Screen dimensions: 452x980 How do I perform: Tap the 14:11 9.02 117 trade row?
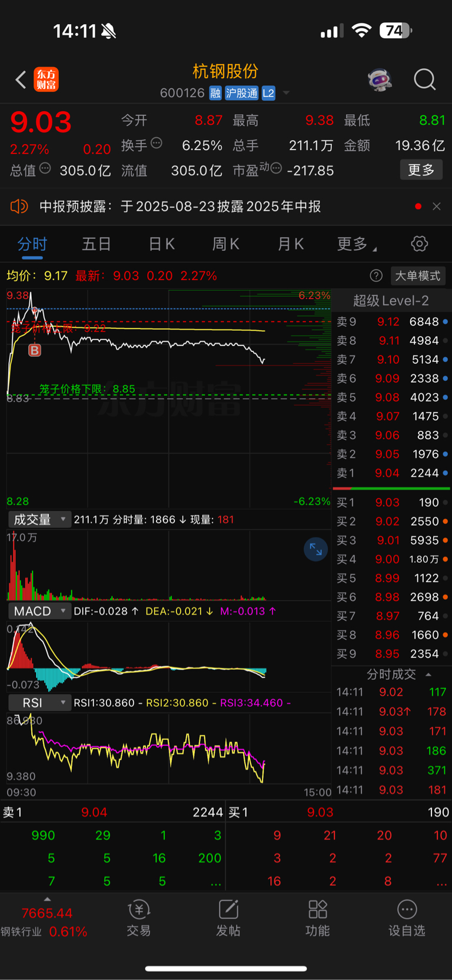click(391, 692)
